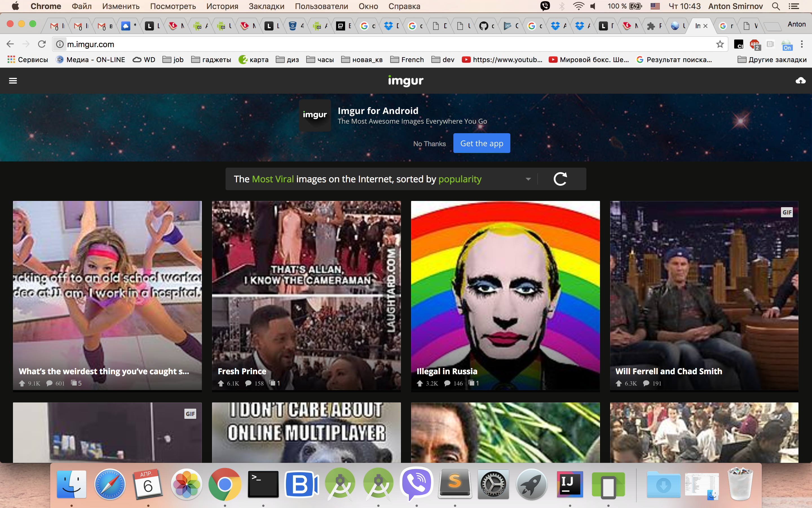Open the Посмотреть menu
Viewport: 812px width, 508px height.
[173, 6]
